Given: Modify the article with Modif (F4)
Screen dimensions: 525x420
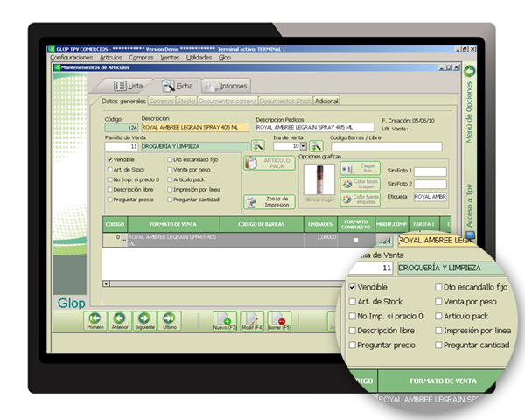Looking at the screenshot, I should [252, 321].
